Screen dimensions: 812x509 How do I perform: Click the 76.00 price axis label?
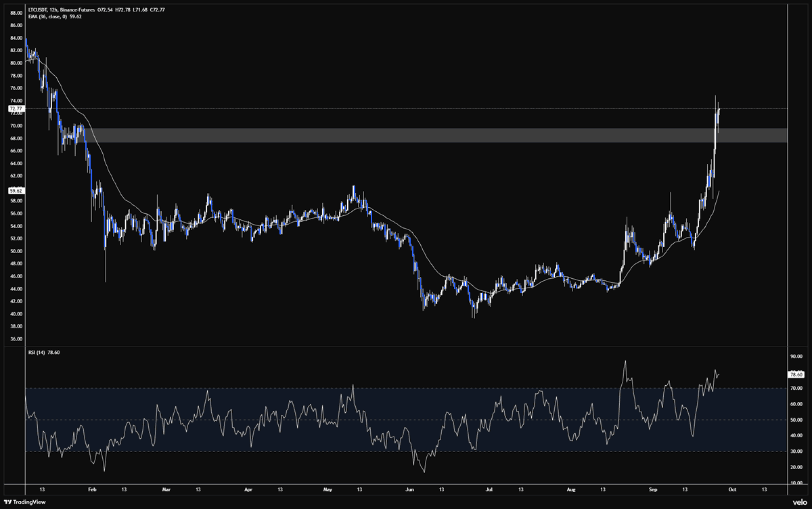coord(16,88)
